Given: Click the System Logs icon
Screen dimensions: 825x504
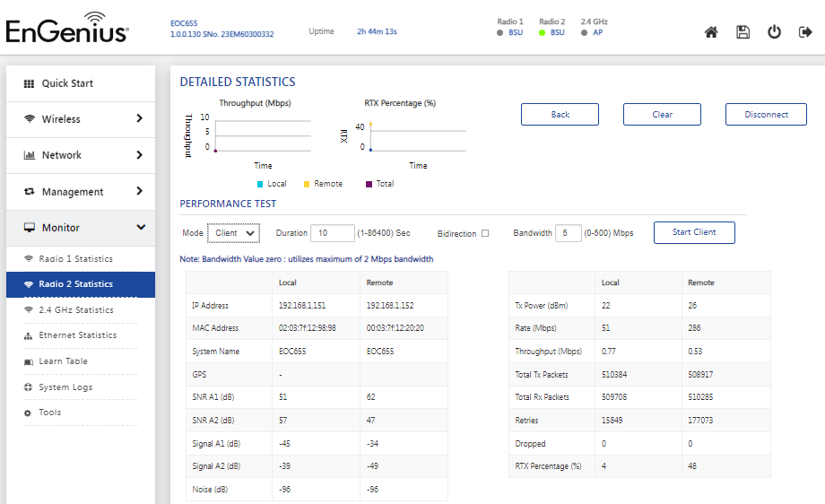Looking at the screenshot, I should click(x=28, y=387).
